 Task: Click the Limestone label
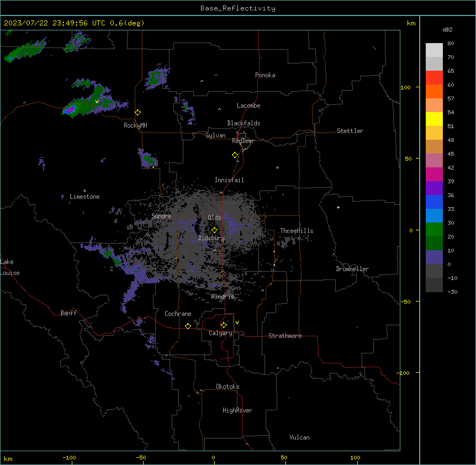click(84, 197)
